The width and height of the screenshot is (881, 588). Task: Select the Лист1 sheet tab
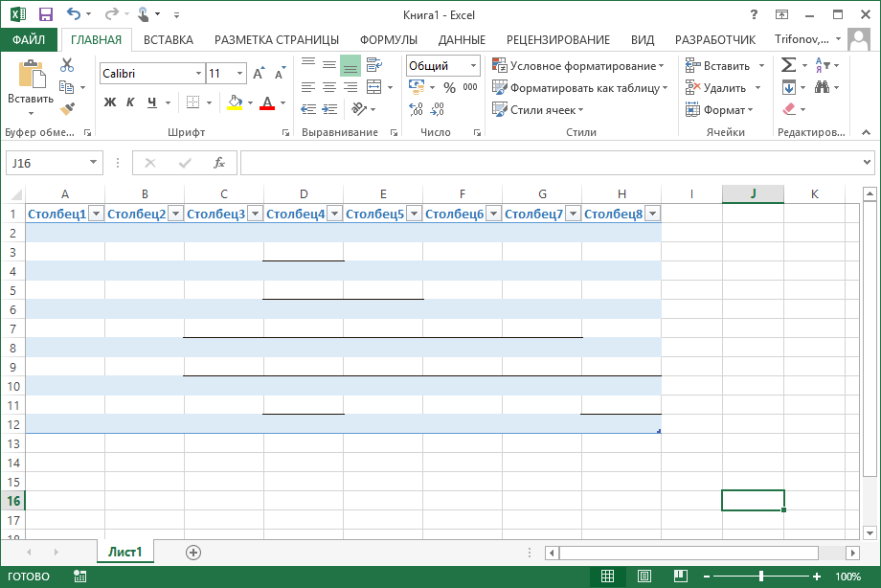tap(124, 552)
